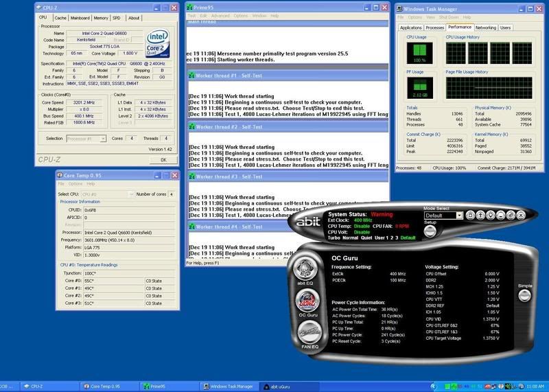Select the Quiet mode in uGuru
549x392 pixels.
366,238
